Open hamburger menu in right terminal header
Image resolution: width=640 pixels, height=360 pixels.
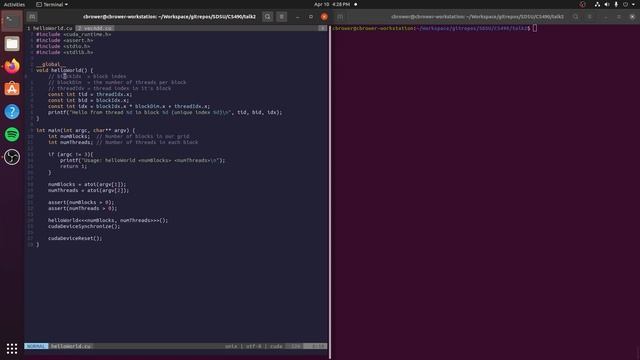590,17
